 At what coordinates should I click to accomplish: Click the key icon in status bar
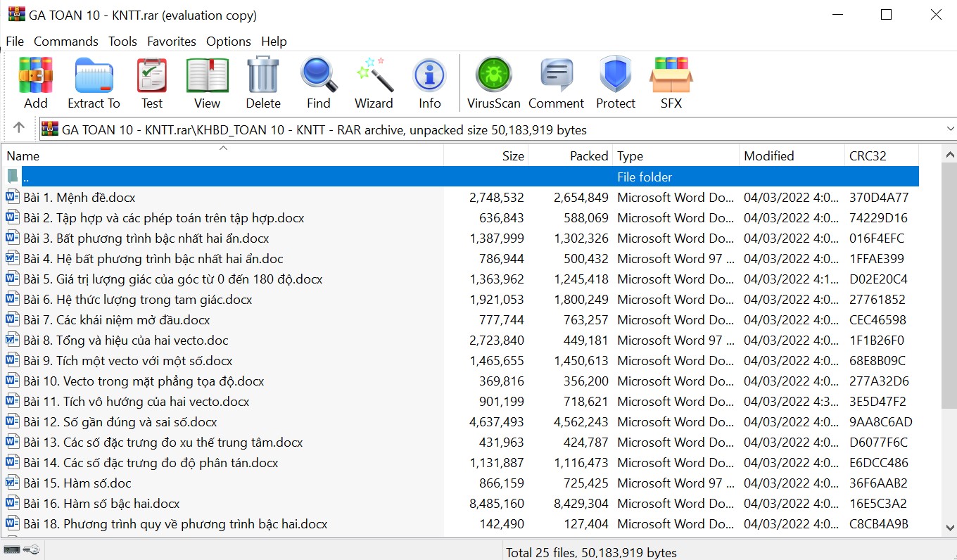pyautogui.click(x=31, y=549)
